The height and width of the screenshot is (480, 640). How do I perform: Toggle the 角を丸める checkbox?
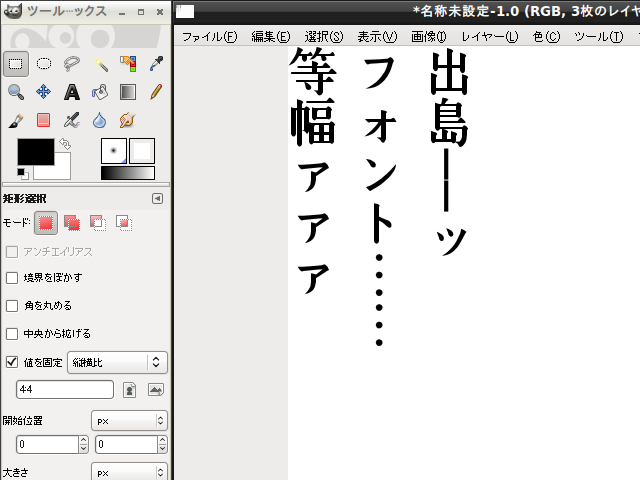point(12,305)
